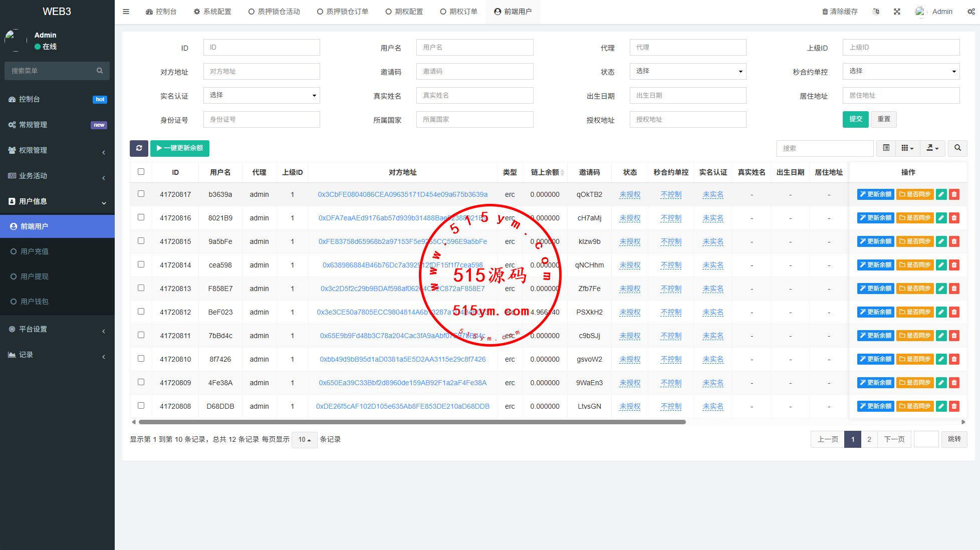The image size is (980, 550).
Task: Open the 状态 select dropdown
Action: pyautogui.click(x=687, y=71)
